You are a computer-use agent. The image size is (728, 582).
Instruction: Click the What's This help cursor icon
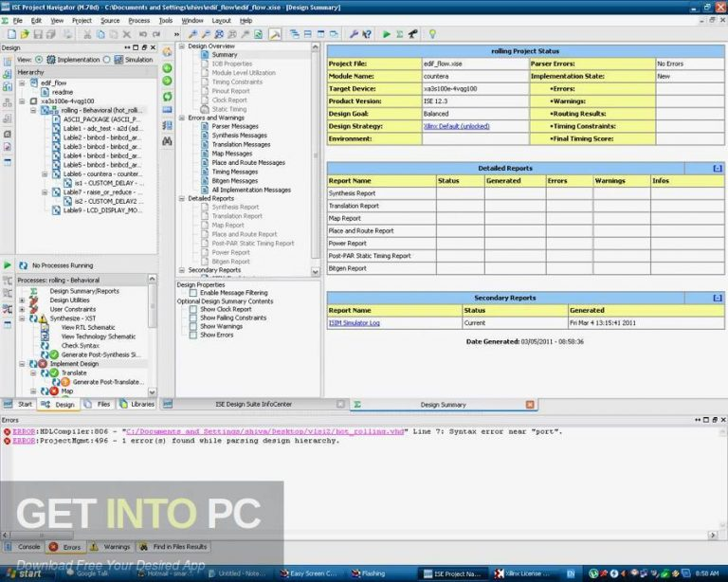[367, 34]
